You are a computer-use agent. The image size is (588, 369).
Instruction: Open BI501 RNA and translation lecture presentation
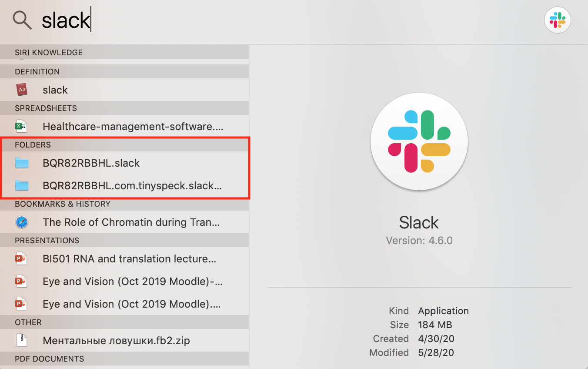point(124,259)
